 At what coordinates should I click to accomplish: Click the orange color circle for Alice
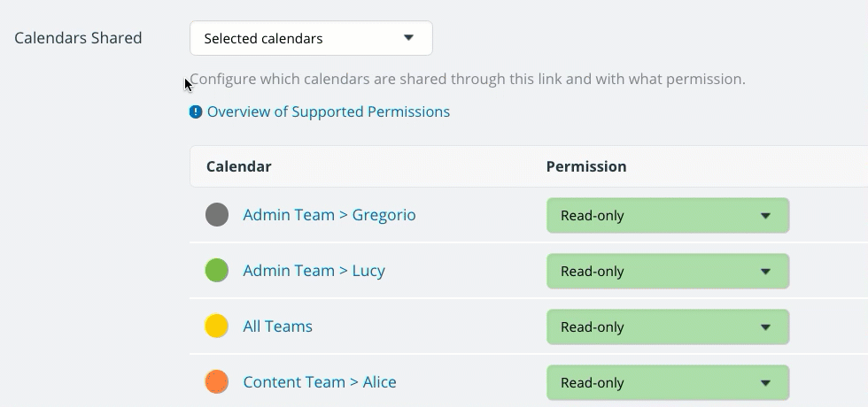[x=217, y=382]
